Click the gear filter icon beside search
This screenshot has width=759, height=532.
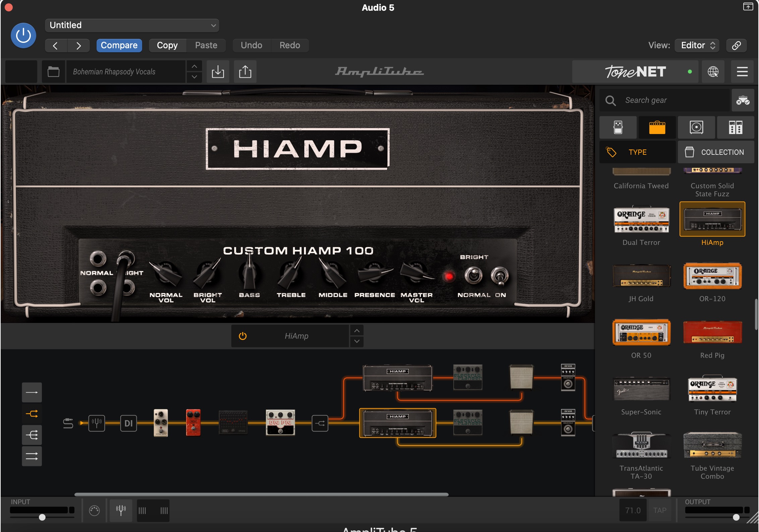743,100
